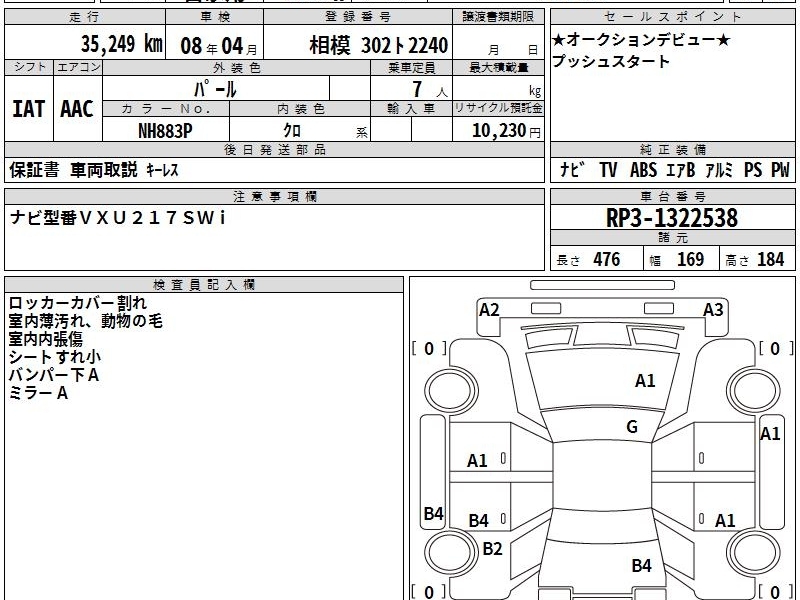
Task: Click the 保証書 item
Action: (x=34, y=170)
